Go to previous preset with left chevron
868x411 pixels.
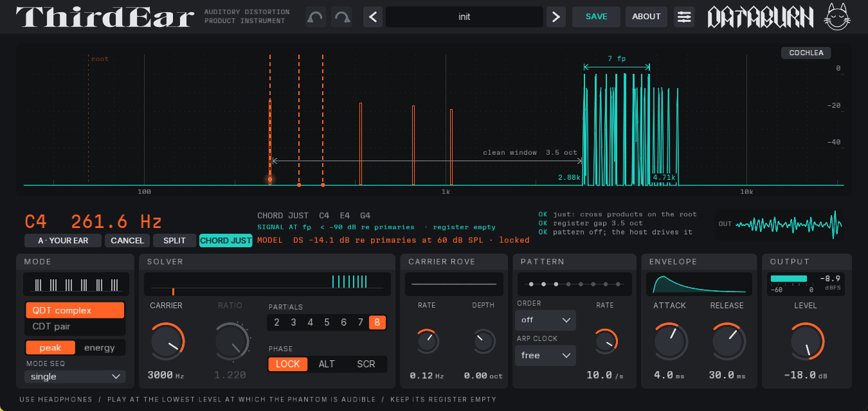[x=373, y=17]
